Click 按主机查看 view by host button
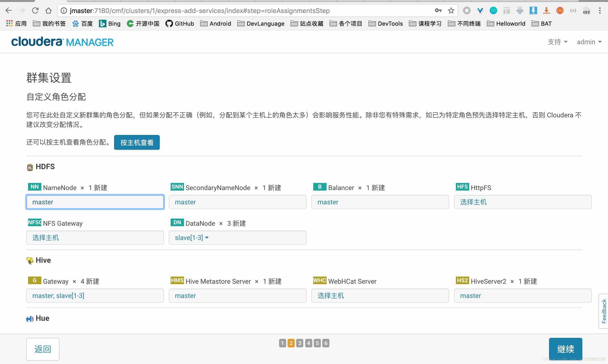The height and width of the screenshot is (364, 608). [137, 142]
